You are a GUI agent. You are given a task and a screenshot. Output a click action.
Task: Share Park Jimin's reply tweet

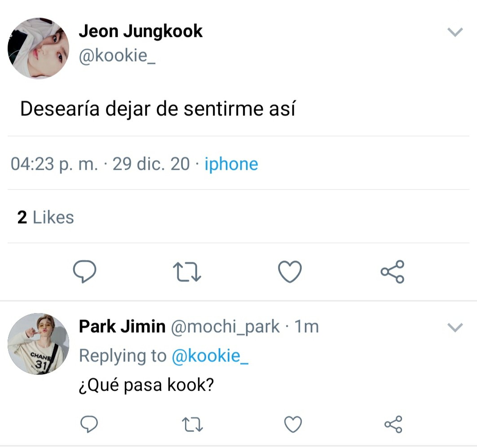click(393, 424)
